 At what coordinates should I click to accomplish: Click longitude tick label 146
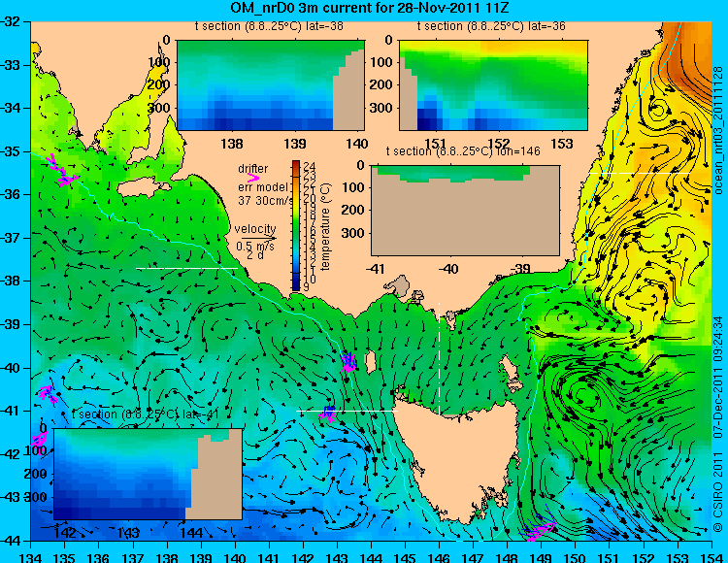(439, 557)
